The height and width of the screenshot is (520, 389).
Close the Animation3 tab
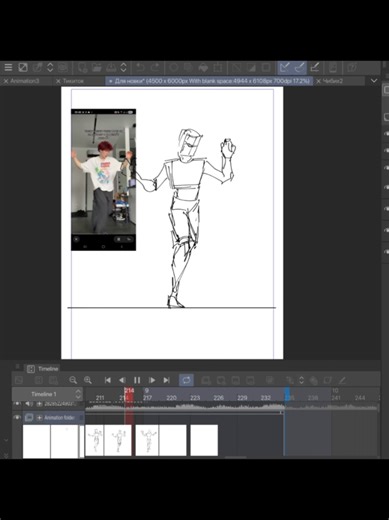pos(6,81)
